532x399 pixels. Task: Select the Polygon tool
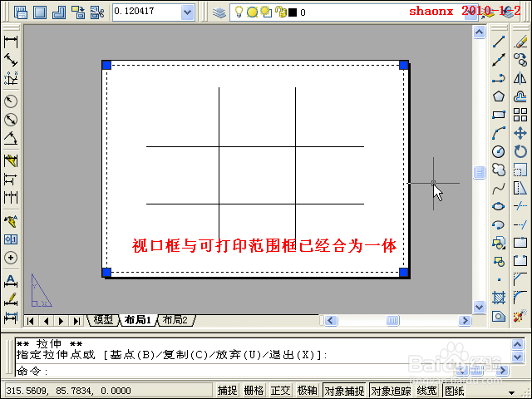point(499,96)
